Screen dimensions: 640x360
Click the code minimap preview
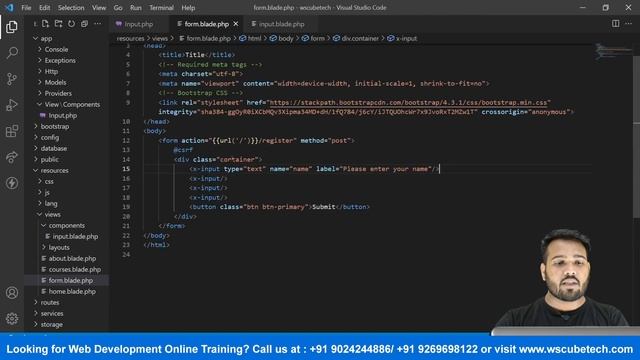[x=612, y=52]
